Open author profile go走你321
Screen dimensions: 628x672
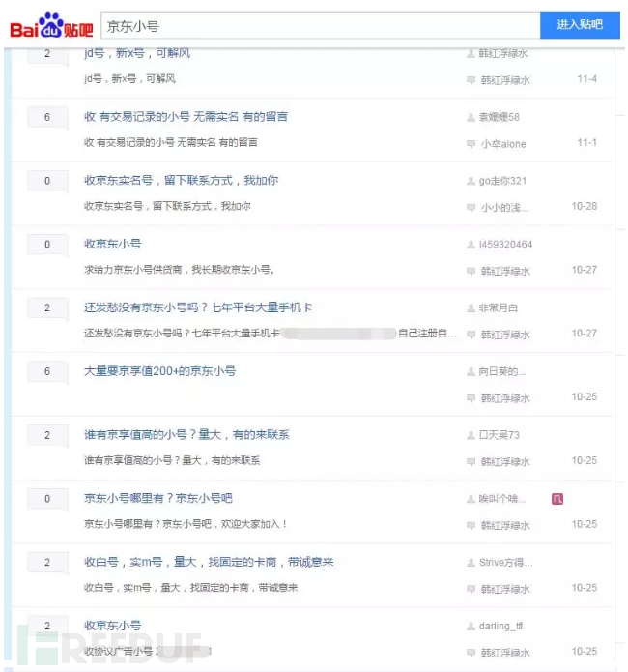[502, 181]
